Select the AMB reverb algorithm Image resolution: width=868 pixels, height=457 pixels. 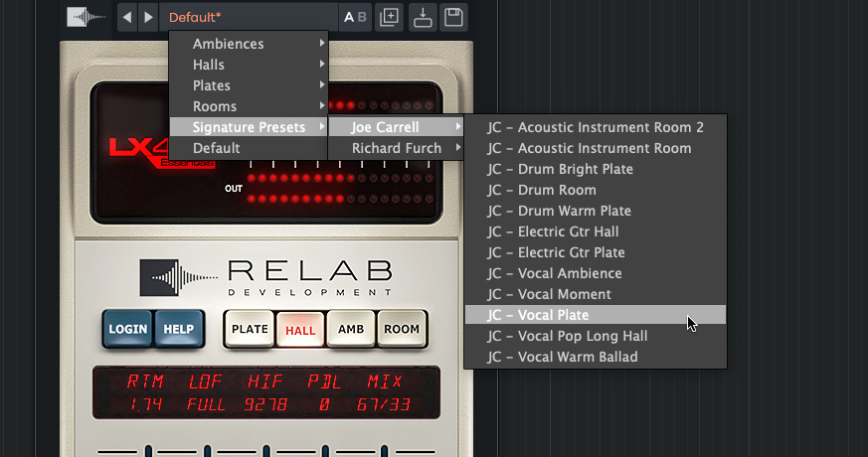[x=351, y=329]
